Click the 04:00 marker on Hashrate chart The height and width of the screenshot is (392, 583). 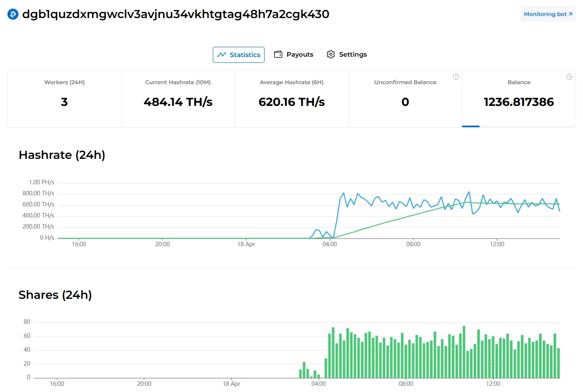[330, 244]
